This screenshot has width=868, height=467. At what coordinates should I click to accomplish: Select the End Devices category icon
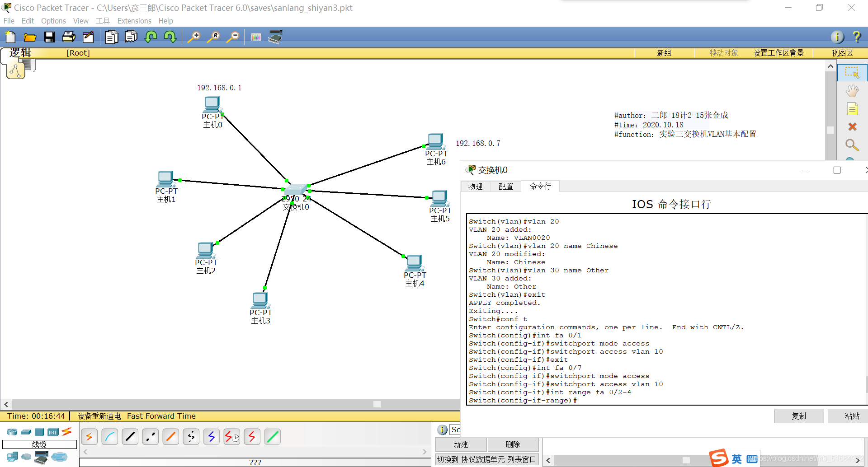[12, 457]
